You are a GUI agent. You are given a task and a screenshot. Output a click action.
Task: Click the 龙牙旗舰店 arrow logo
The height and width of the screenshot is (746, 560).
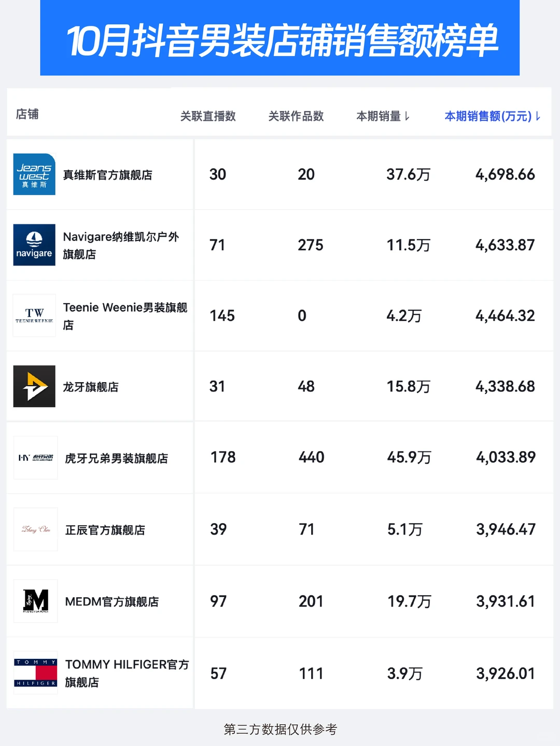click(x=34, y=386)
